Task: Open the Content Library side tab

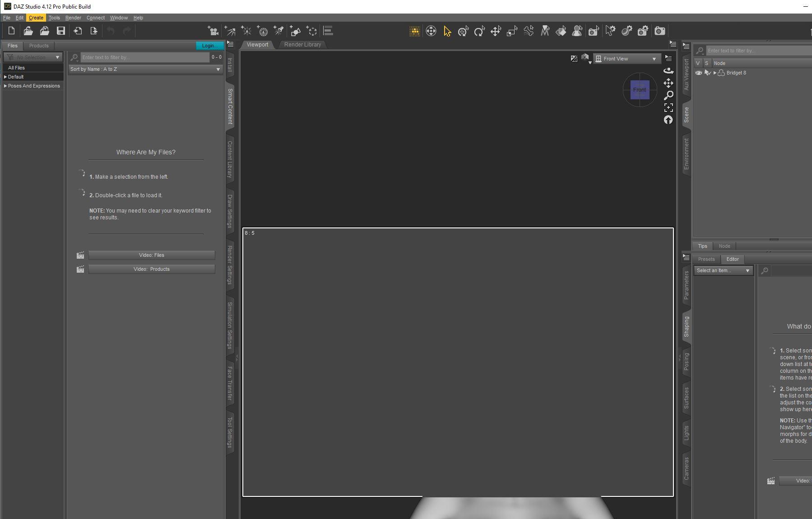Action: (230, 159)
